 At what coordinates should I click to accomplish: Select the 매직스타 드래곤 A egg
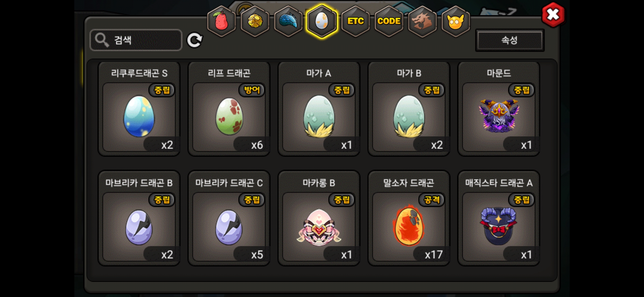499,218
